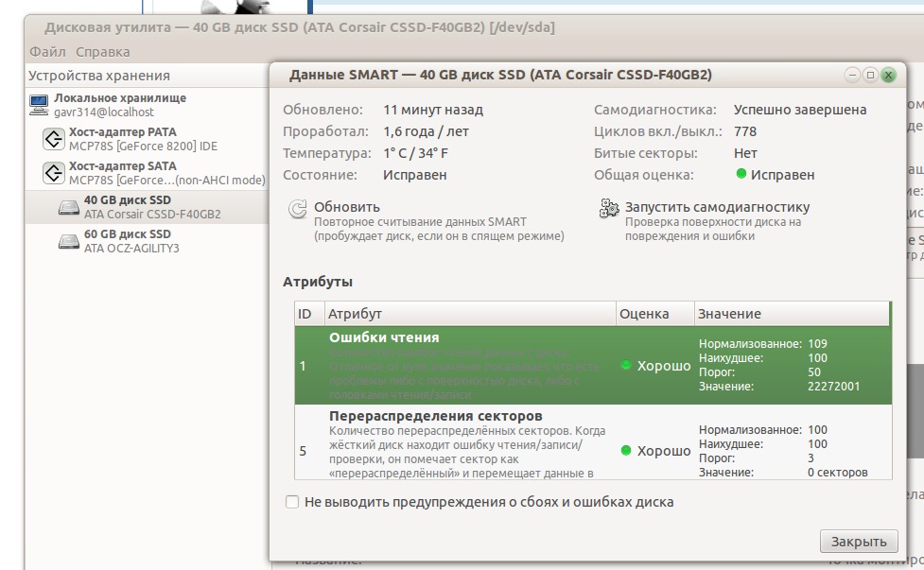Tick the 'Не выводить предупреждения' checkbox
The height and width of the screenshot is (570, 924).
click(x=291, y=502)
